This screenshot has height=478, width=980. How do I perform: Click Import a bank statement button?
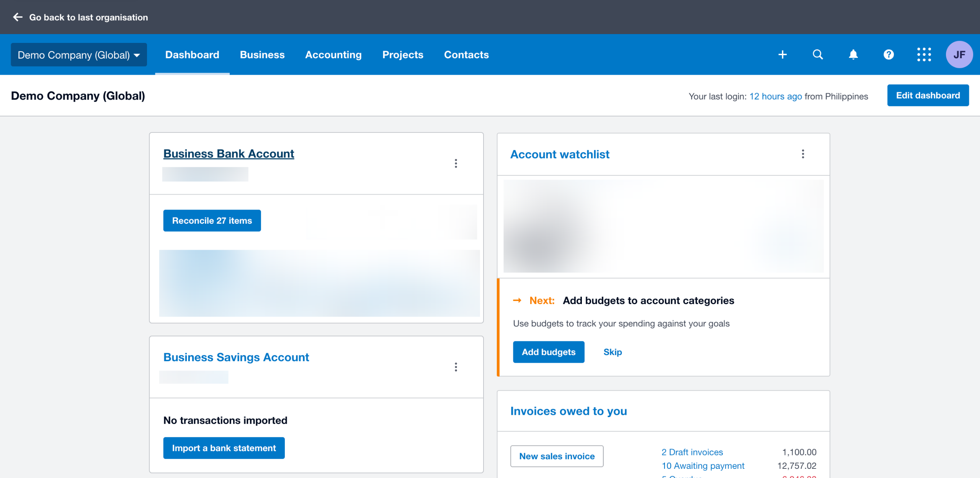click(x=224, y=448)
